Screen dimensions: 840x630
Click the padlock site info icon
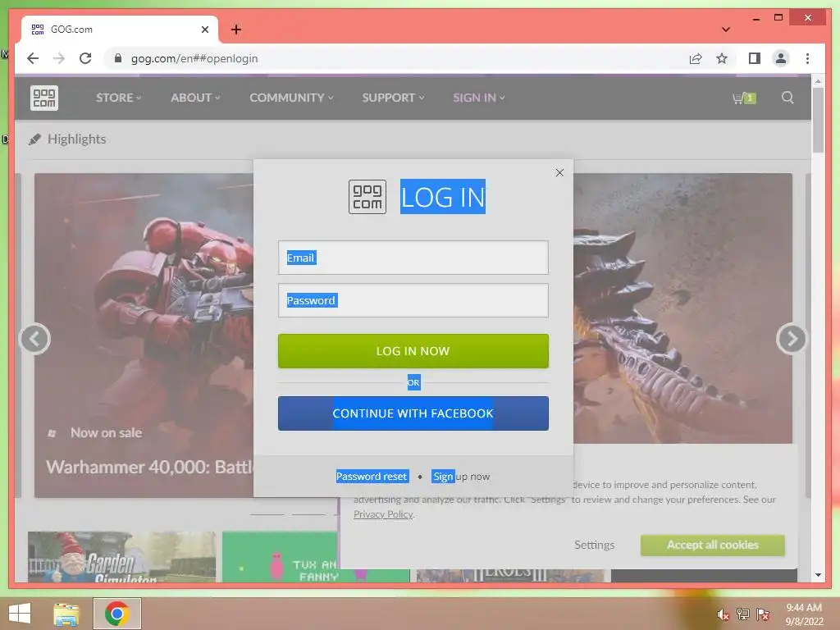(x=118, y=58)
